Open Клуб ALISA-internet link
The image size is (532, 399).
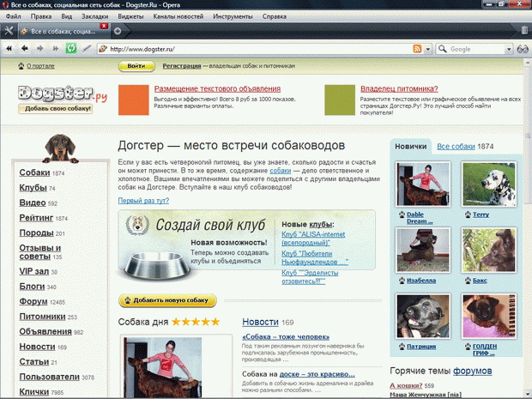point(313,239)
